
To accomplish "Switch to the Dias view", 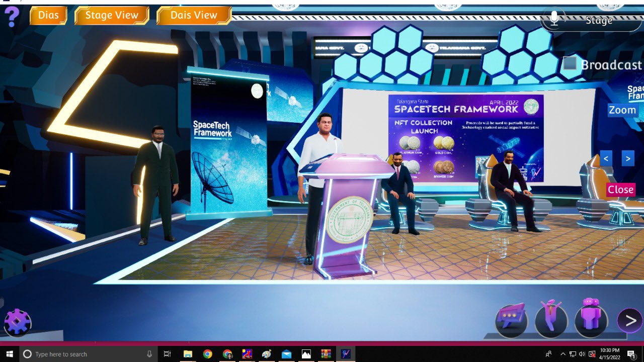I will (x=48, y=15).
